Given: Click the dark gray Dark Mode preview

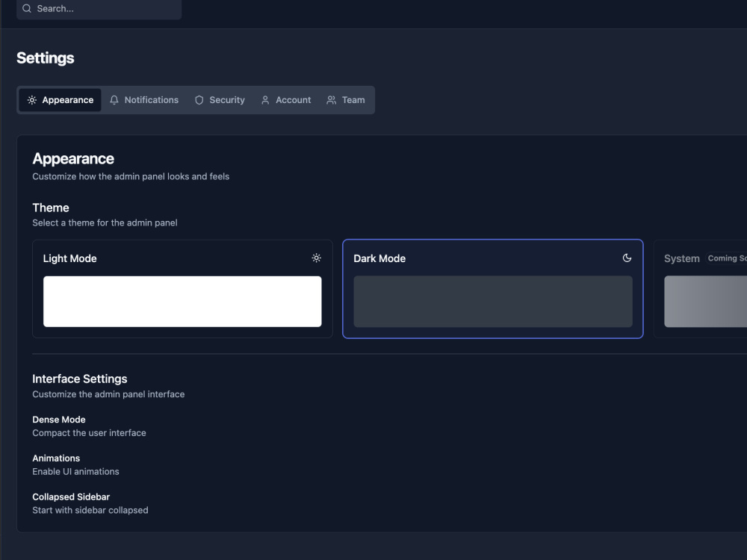Looking at the screenshot, I should point(493,302).
